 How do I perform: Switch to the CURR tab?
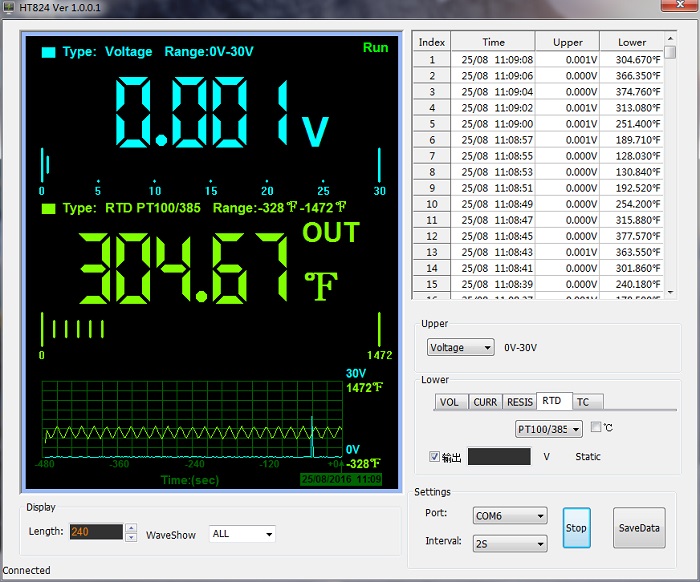485,402
